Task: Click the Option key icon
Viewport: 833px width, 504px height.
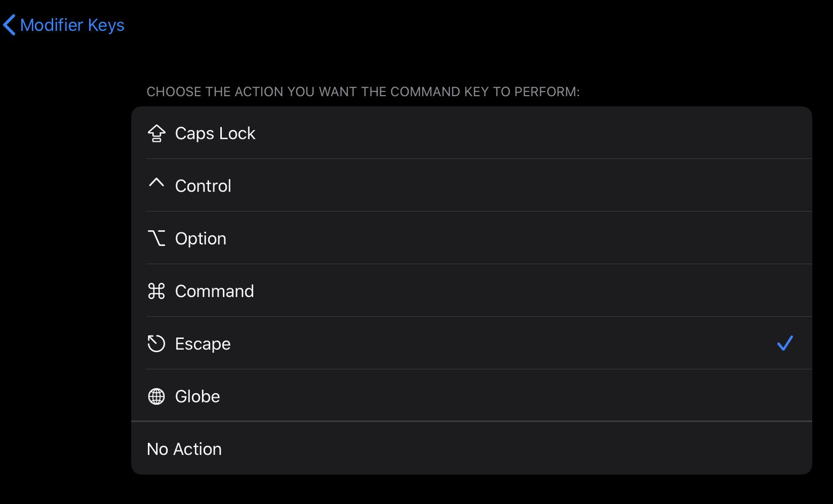Action: (x=156, y=238)
